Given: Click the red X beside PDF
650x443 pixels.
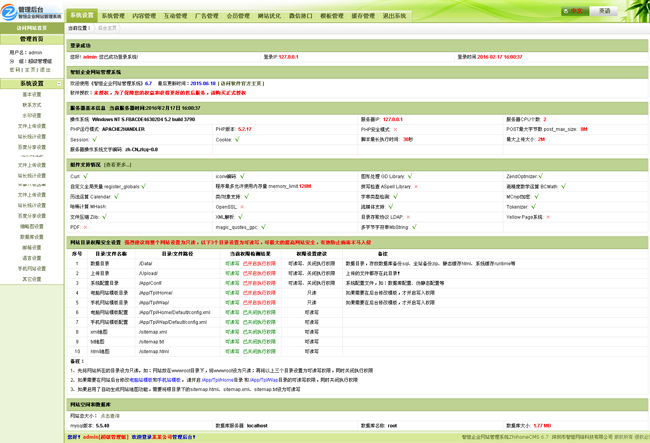Looking at the screenshot, I should tap(85, 227).
